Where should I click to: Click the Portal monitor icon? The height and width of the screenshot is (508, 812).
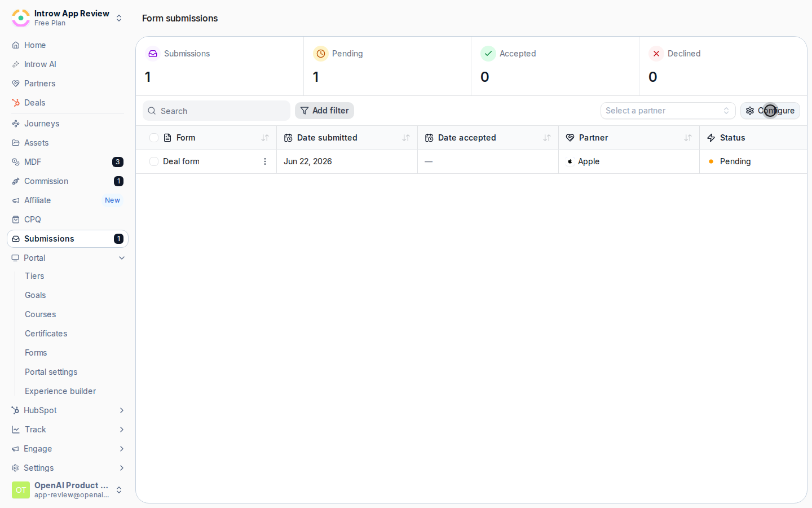coord(15,258)
